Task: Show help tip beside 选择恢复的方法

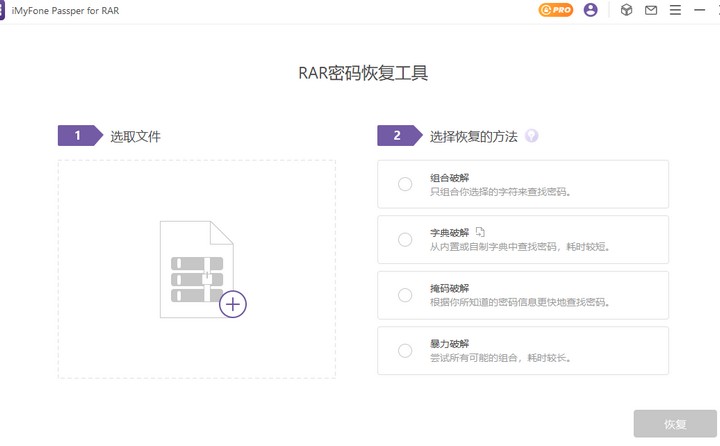Action: click(x=531, y=136)
